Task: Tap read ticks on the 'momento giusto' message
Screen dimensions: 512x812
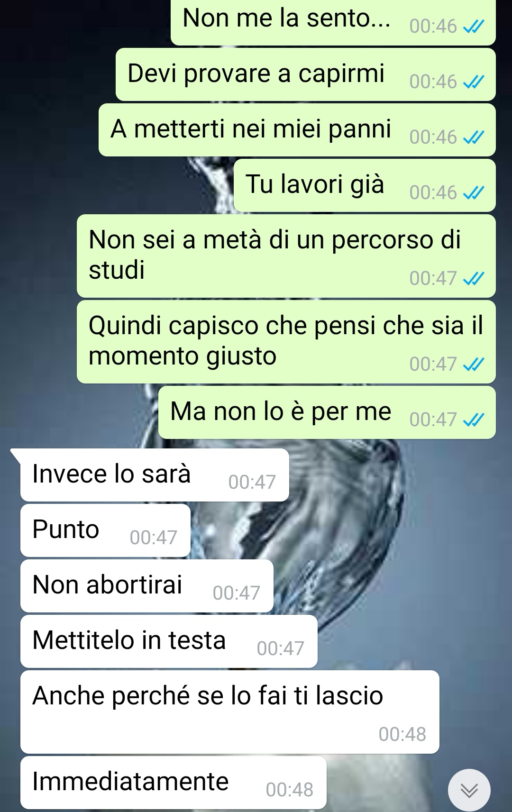Action: [x=473, y=365]
